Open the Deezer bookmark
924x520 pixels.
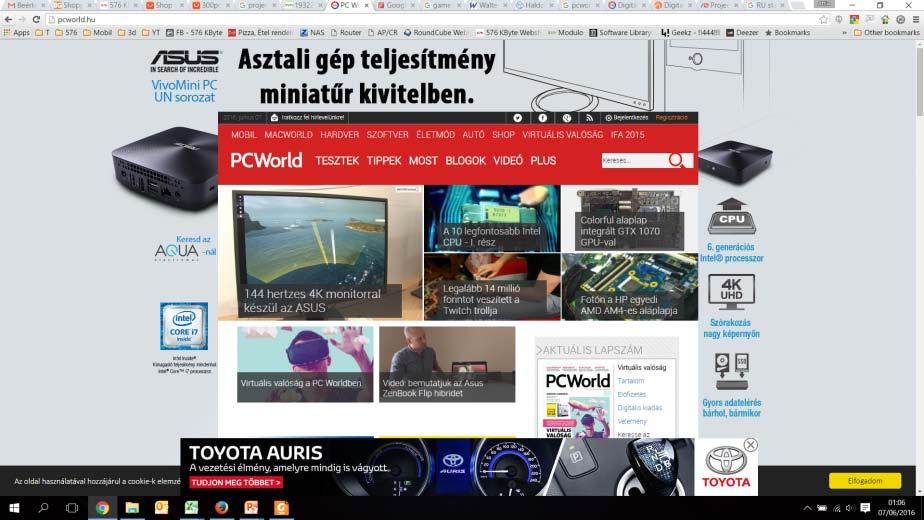point(742,33)
